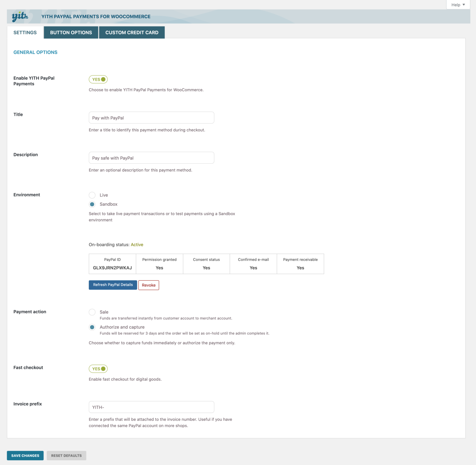Click the Description field label
The height and width of the screenshot is (465, 476).
coord(26,154)
